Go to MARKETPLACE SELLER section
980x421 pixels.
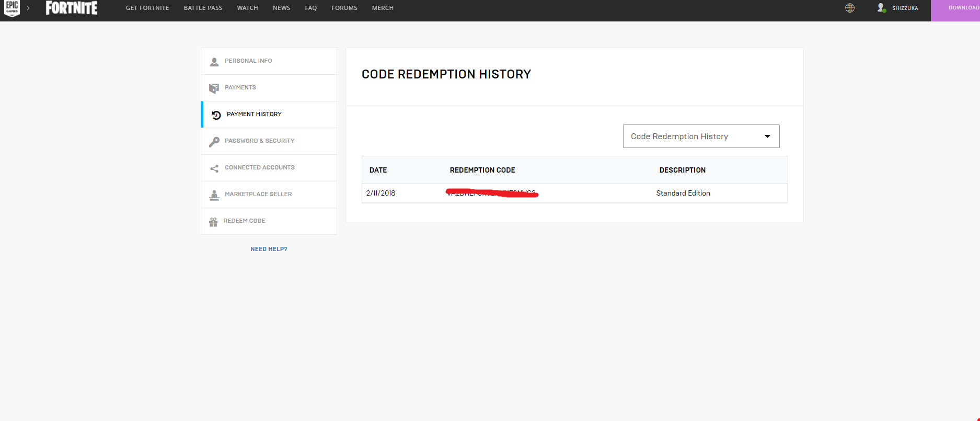tap(269, 195)
